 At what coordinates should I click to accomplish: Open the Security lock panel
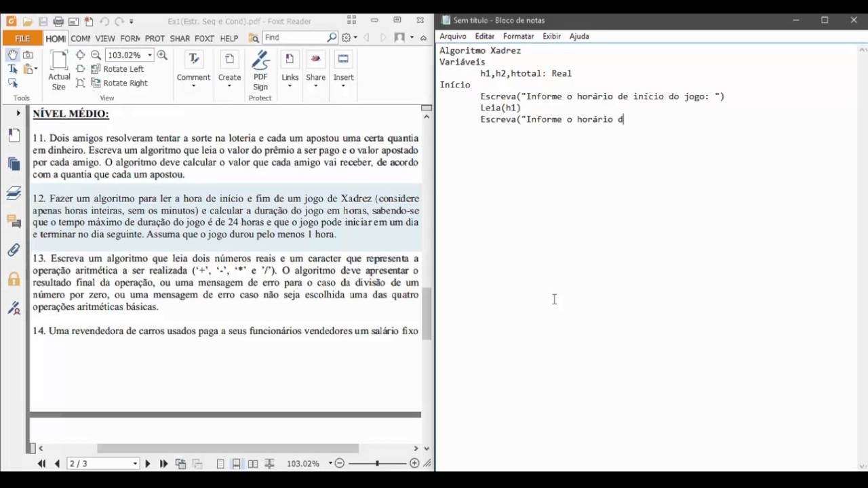14,279
